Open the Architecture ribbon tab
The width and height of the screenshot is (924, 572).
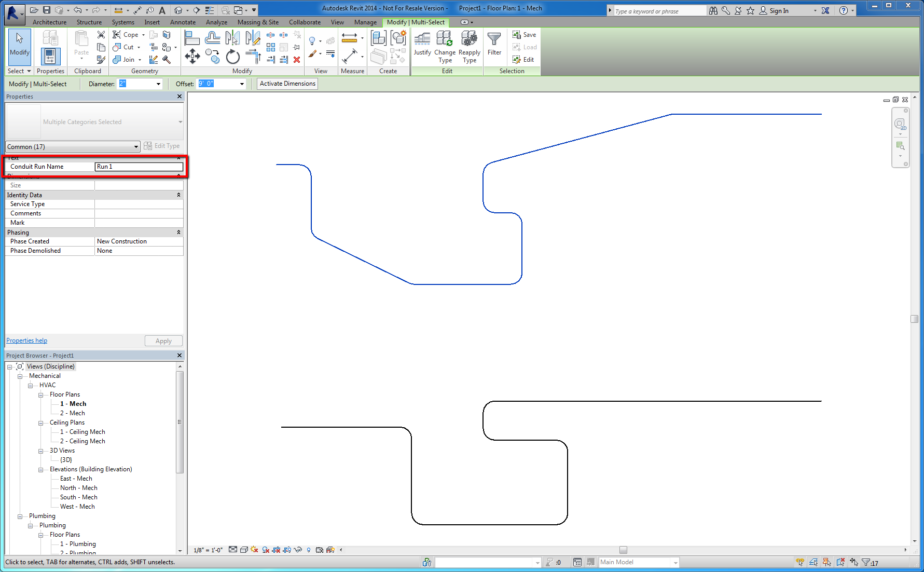[49, 22]
